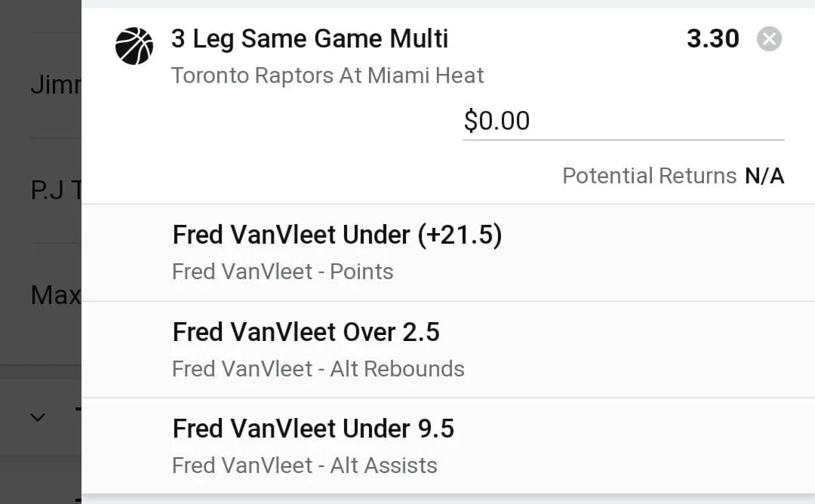This screenshot has height=504, width=815.
Task: Click the Fred VanVleet - Alt Rebounds label
Action: [318, 369]
